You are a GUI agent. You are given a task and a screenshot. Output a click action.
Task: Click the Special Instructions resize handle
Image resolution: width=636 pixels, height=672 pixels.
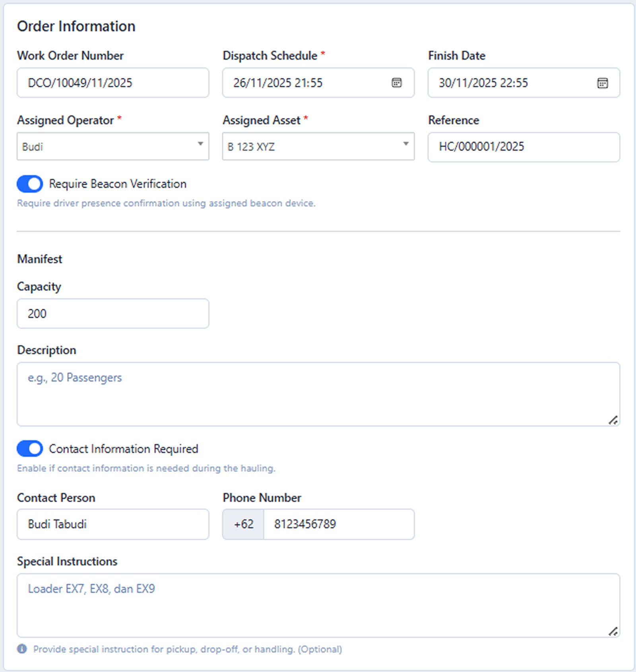(x=613, y=631)
